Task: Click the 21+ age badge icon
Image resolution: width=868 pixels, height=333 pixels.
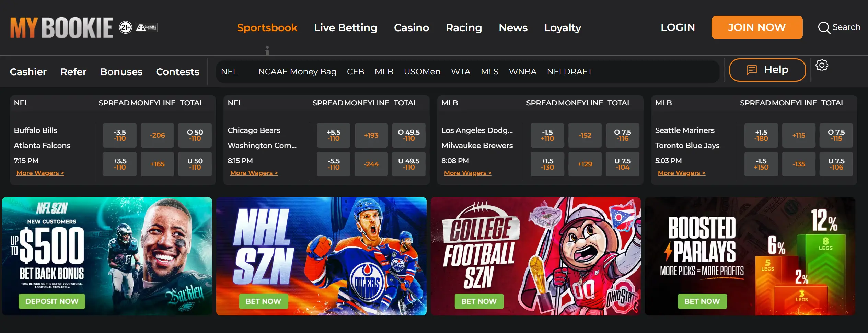Action: (126, 27)
